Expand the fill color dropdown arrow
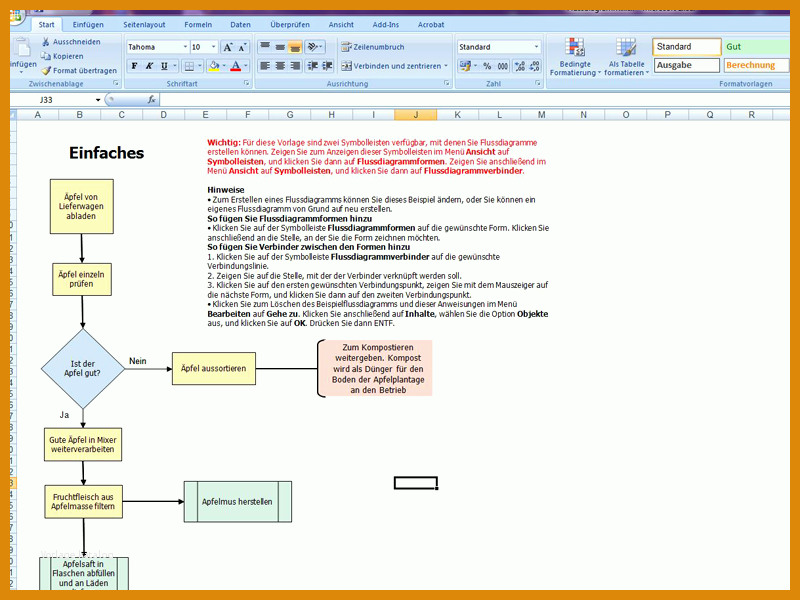The width and height of the screenshot is (800, 600). [x=224, y=66]
